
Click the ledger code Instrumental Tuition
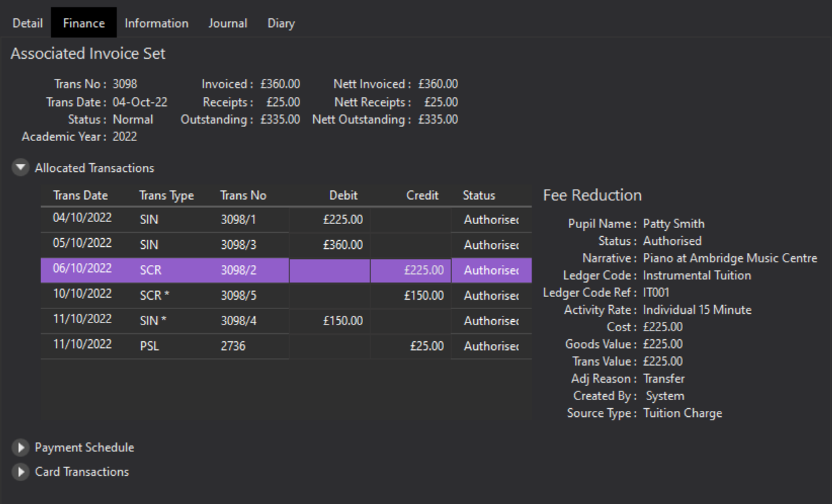tap(697, 275)
